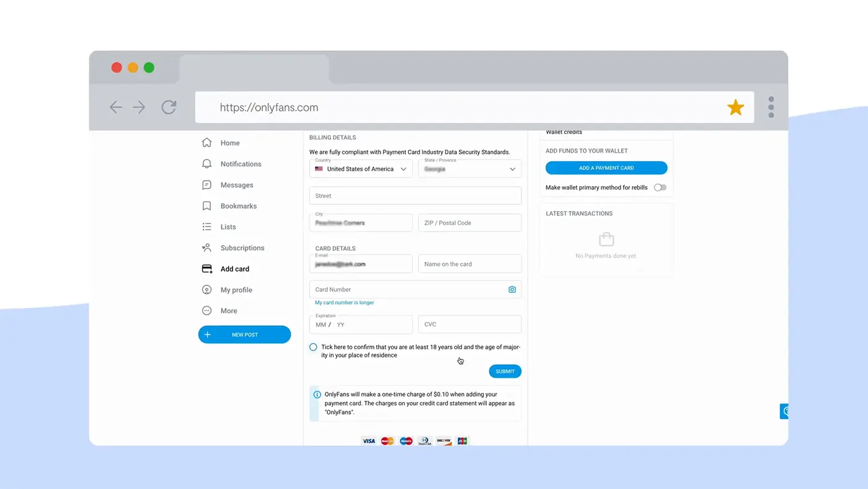Tick the 18 years old confirmation checkbox
This screenshot has width=868, height=489.
313,348
